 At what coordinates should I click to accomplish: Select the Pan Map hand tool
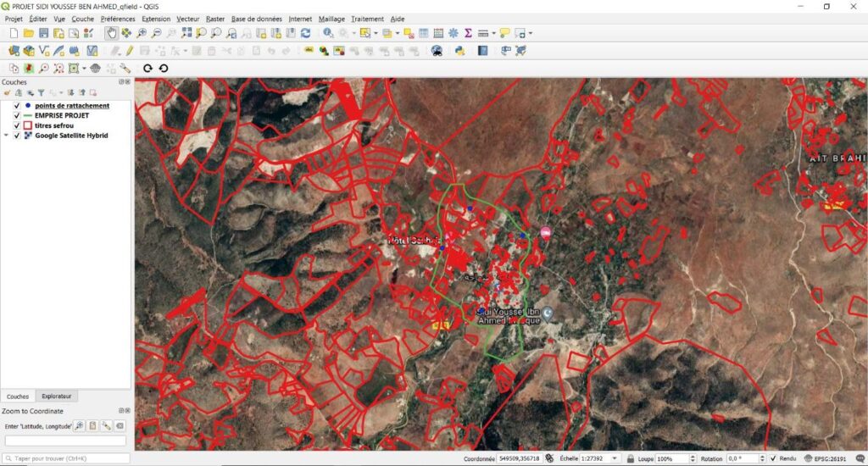coord(112,33)
